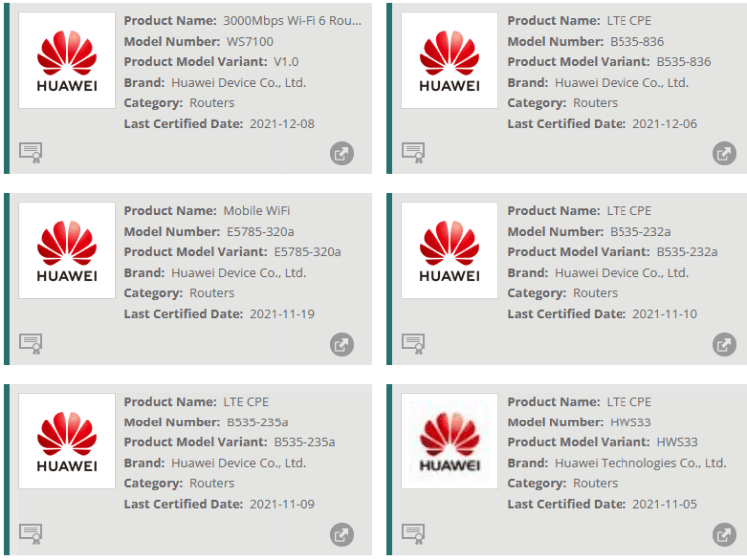Open external link for B535-235a card
747x560 pixels.
coord(342,535)
